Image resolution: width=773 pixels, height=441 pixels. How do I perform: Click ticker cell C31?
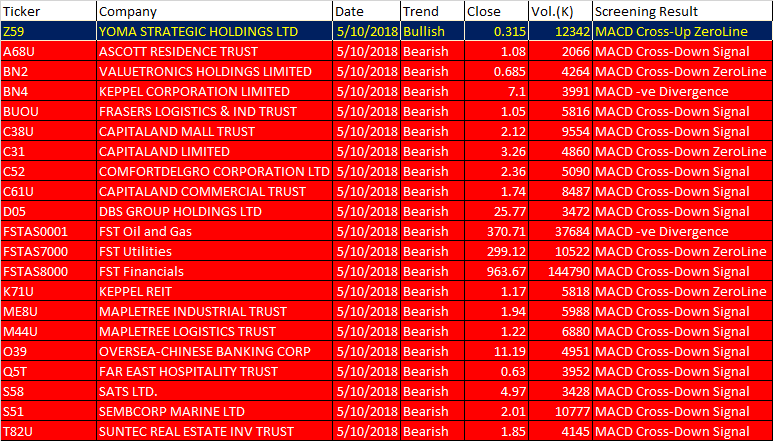click(48, 151)
